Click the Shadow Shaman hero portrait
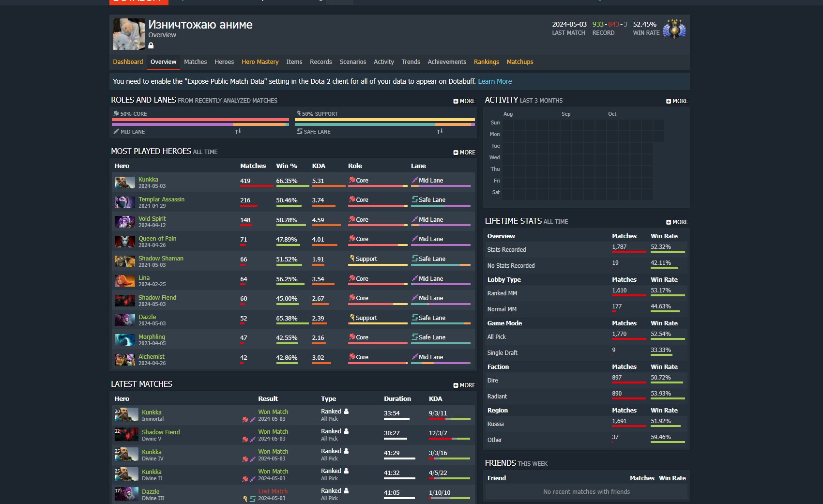 pyautogui.click(x=124, y=261)
